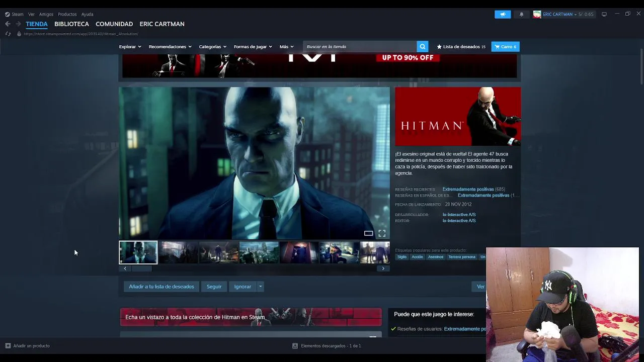
Task: Select the Acción tag
Action: [x=418, y=257]
